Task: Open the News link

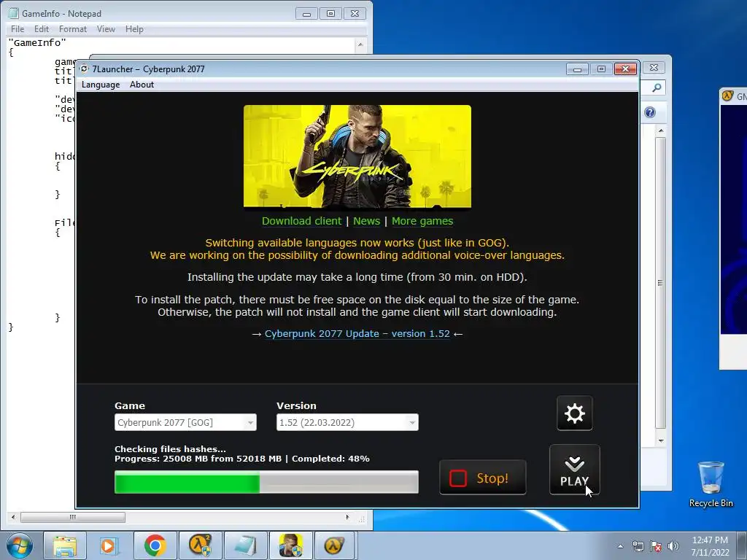Action: [x=366, y=221]
